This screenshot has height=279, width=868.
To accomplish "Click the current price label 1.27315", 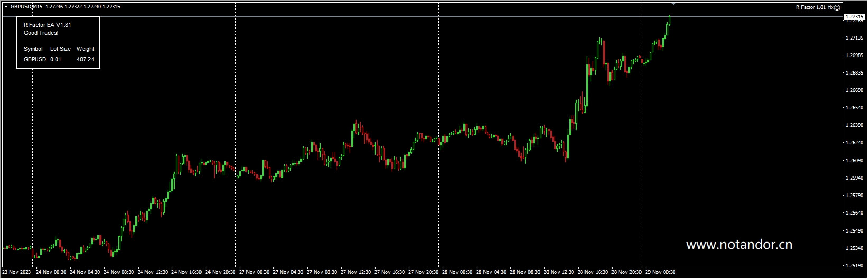I will click(x=854, y=17).
